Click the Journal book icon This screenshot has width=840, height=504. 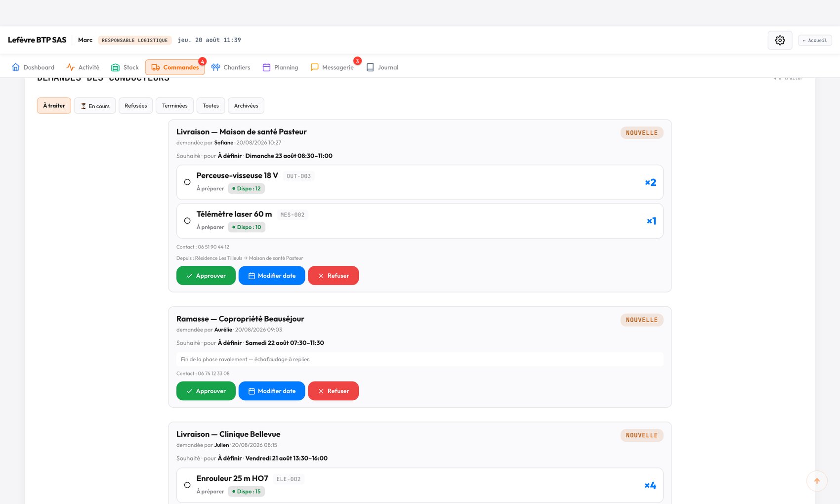click(370, 67)
